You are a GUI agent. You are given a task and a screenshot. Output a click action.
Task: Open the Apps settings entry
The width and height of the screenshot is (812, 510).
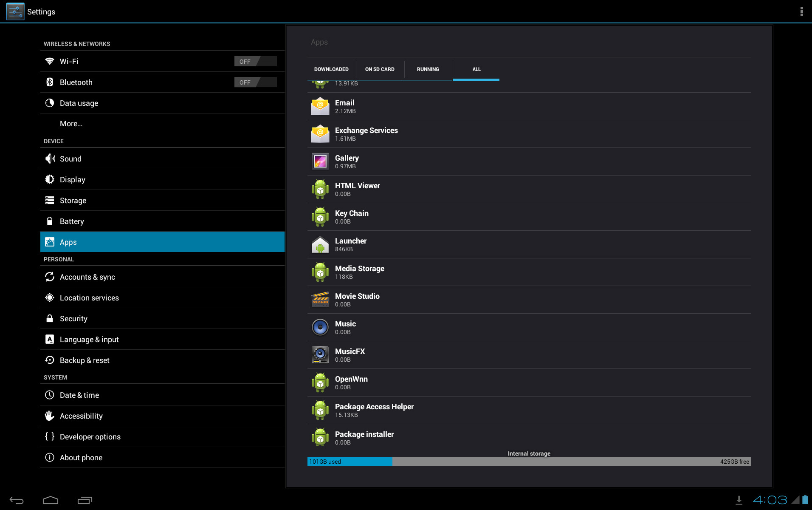click(163, 242)
